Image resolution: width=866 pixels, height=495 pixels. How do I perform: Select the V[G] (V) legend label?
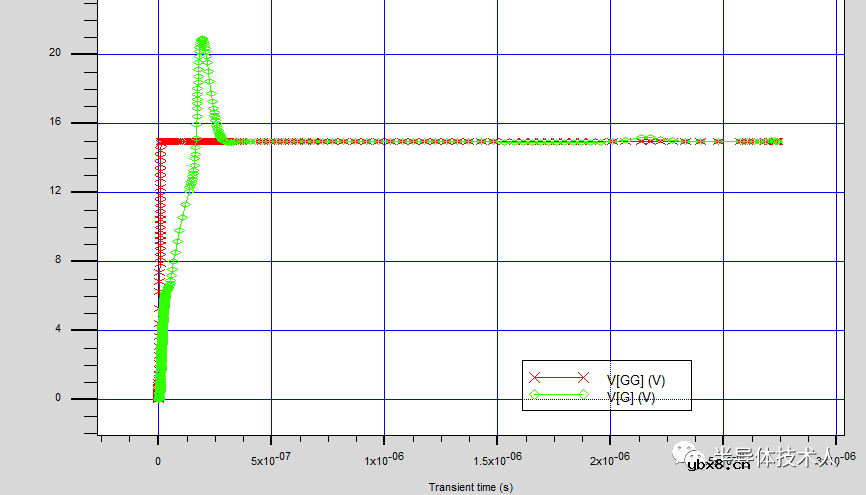point(631,397)
